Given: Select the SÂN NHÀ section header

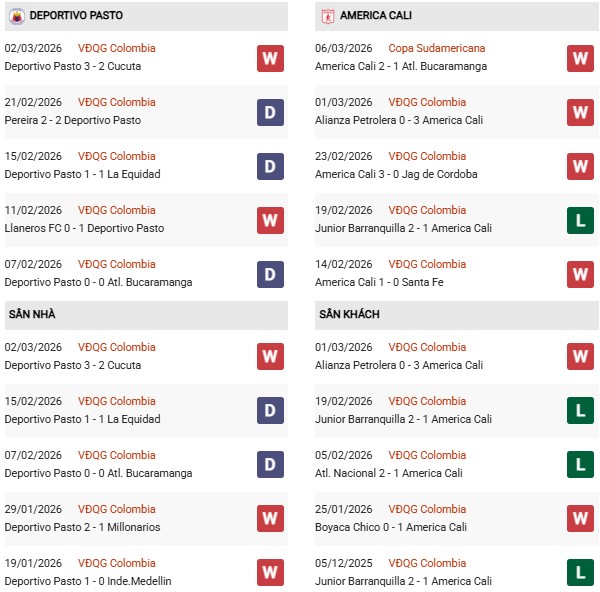Looking at the screenshot, I should (x=32, y=314).
